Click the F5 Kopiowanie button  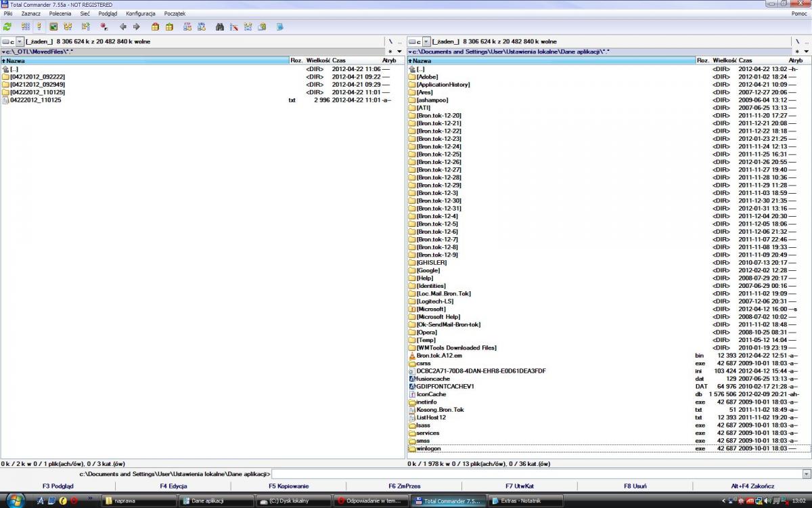click(289, 486)
